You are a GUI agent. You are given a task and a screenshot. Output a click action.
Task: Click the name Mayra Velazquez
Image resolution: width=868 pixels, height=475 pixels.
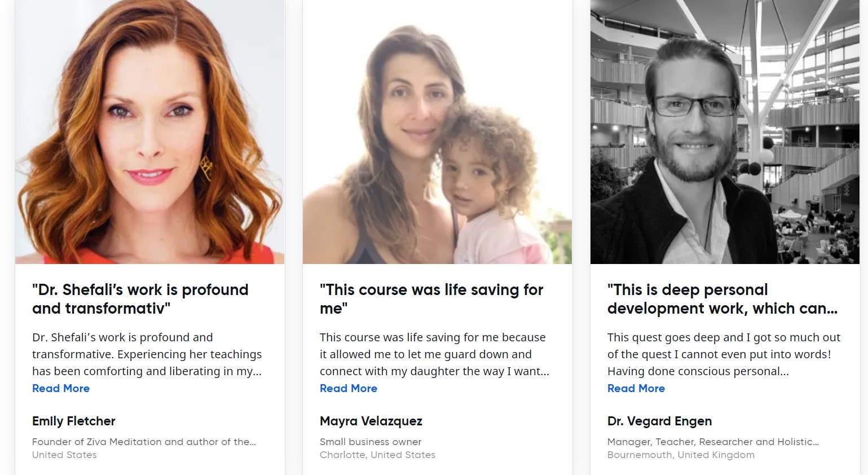point(371,421)
